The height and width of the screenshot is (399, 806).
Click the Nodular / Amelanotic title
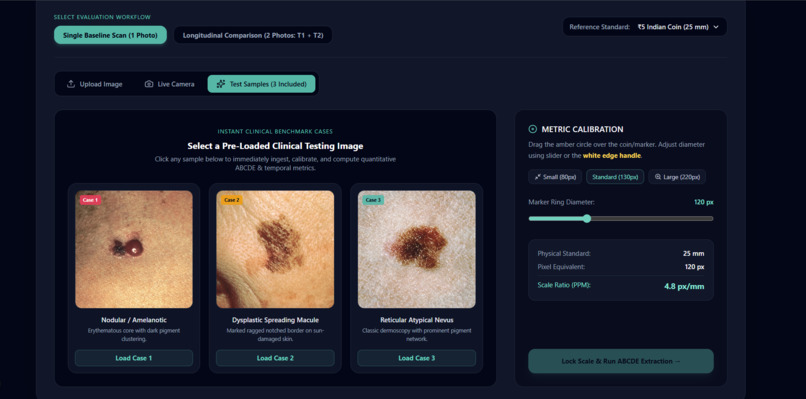point(134,320)
